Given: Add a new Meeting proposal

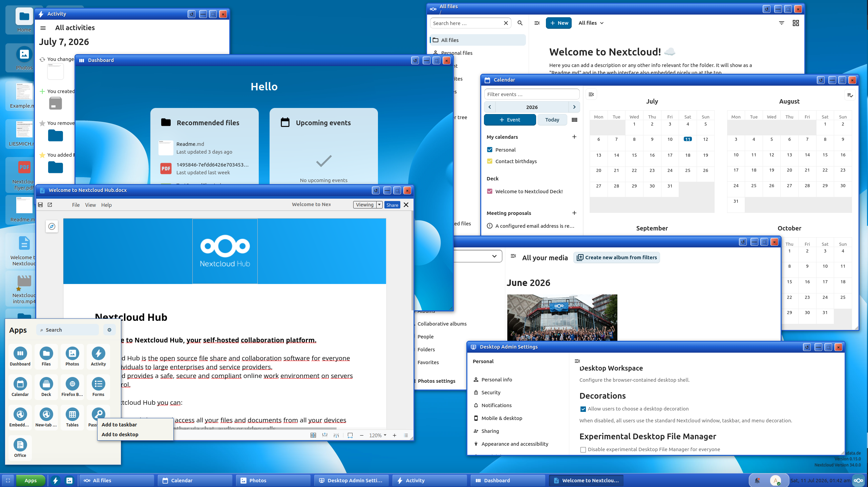Looking at the screenshot, I should [574, 213].
